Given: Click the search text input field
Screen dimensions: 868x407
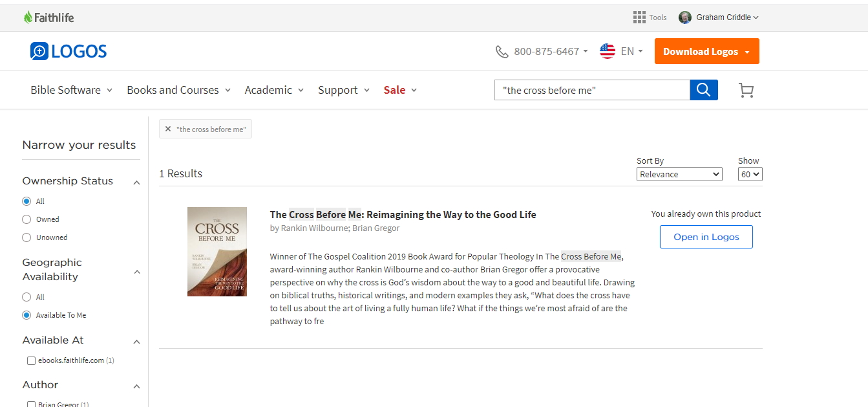Looking at the screenshot, I should pyautogui.click(x=592, y=90).
